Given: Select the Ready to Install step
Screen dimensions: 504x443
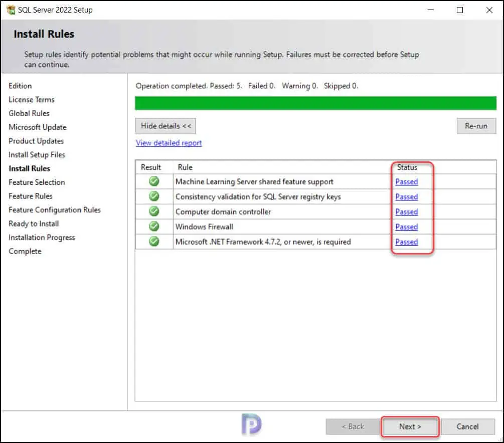Looking at the screenshot, I should click(34, 224).
